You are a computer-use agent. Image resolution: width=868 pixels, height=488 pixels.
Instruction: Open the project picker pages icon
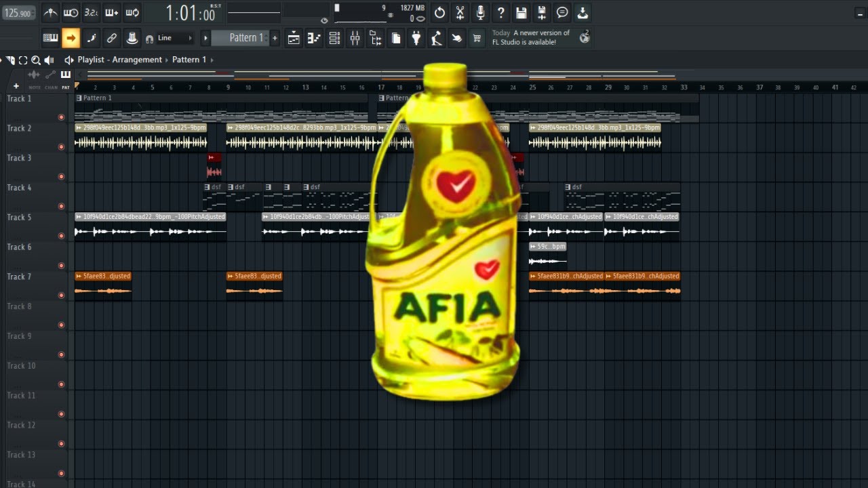(396, 38)
